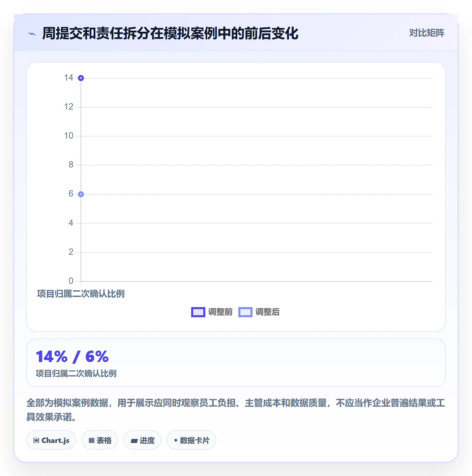Screen dimensions: 472x476
Task: Click the 调整后 data point at 6
Action: pyautogui.click(x=81, y=194)
